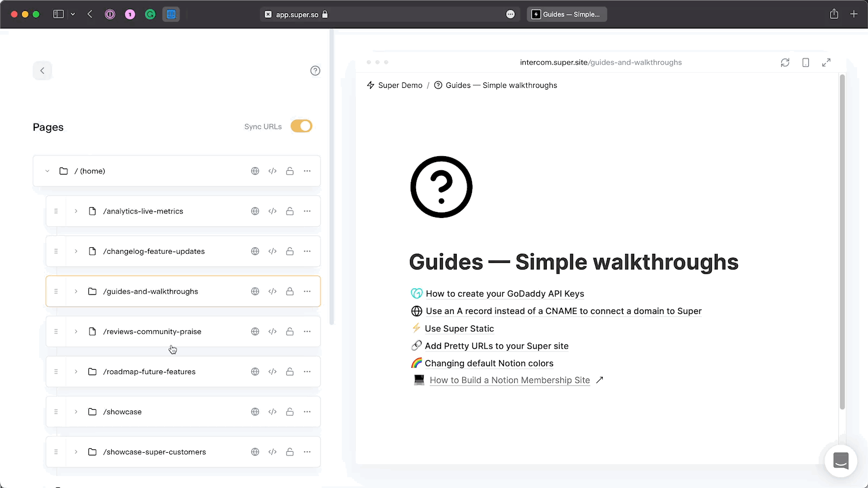Expand the /showcase folder
The width and height of the screenshot is (868, 488).
click(76, 412)
